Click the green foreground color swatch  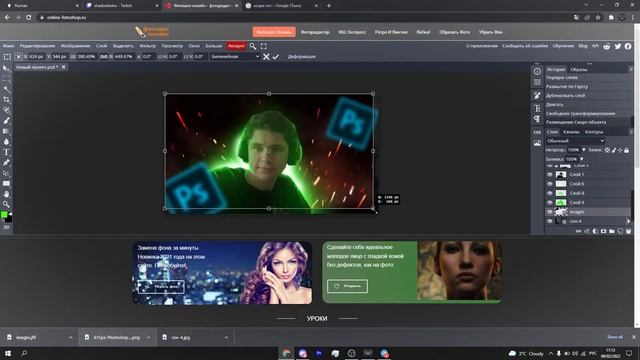[x=4, y=215]
